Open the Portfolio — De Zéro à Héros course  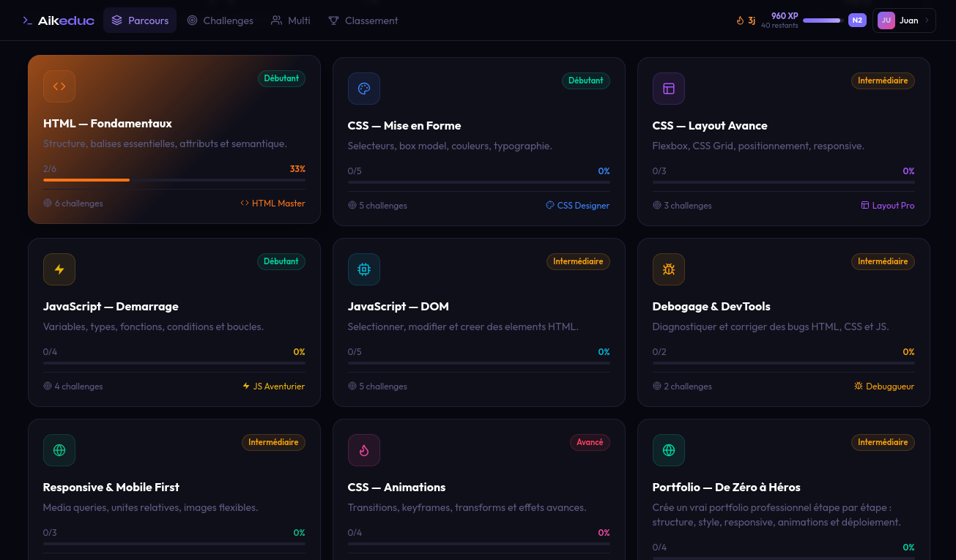[727, 488]
